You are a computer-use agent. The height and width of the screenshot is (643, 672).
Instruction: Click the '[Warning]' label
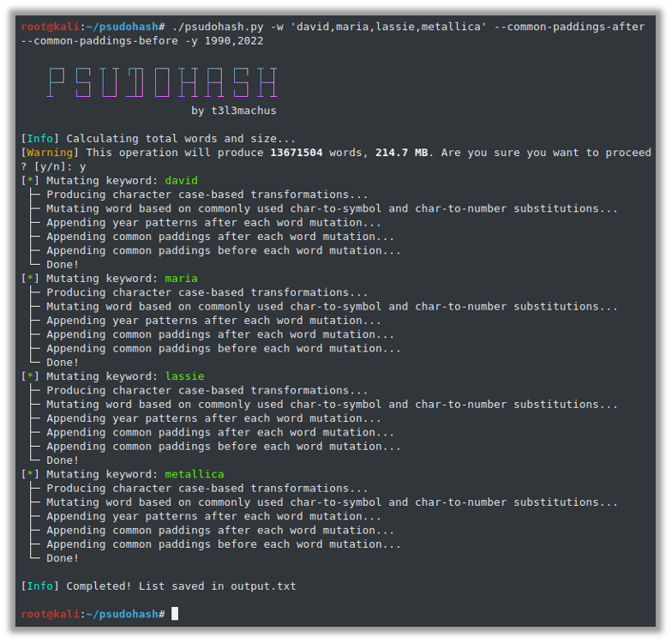pos(50,153)
